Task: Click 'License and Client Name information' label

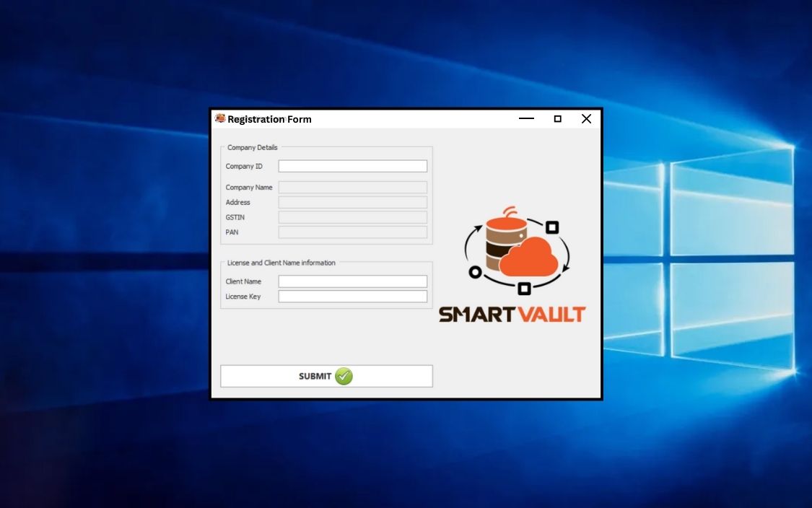Action: coord(281,263)
